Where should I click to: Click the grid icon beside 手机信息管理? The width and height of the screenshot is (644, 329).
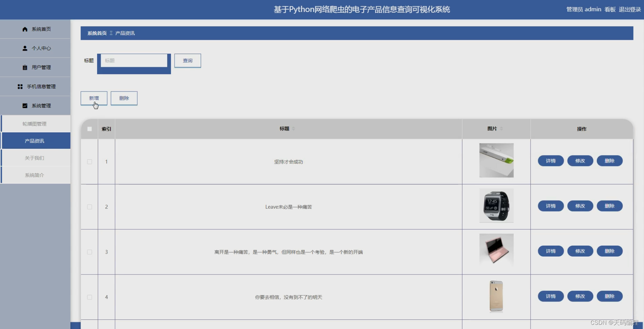pos(20,87)
